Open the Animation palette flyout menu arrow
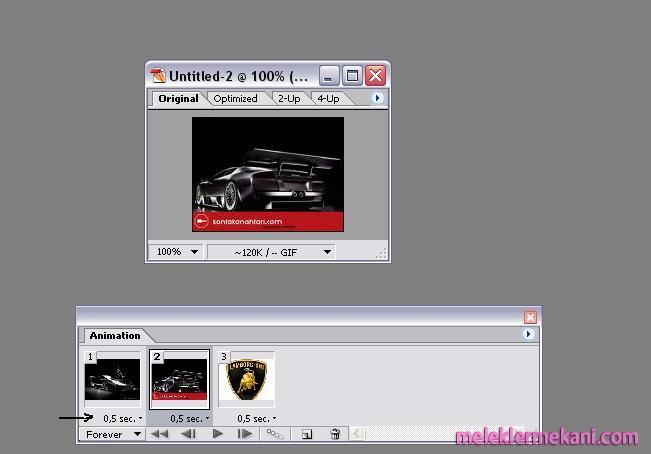The image size is (651, 454). 529,335
